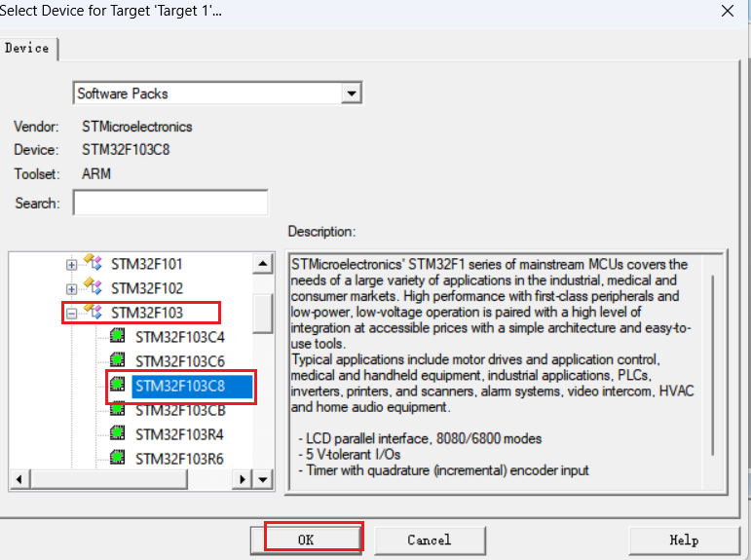
Task: Click the device tree vertical scrollbar thumb
Action: [263, 314]
